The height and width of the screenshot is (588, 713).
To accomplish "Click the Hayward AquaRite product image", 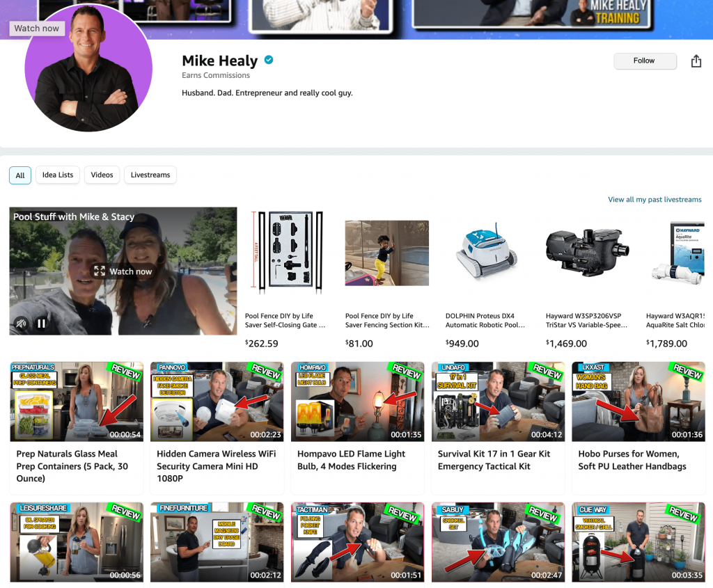I will point(677,253).
